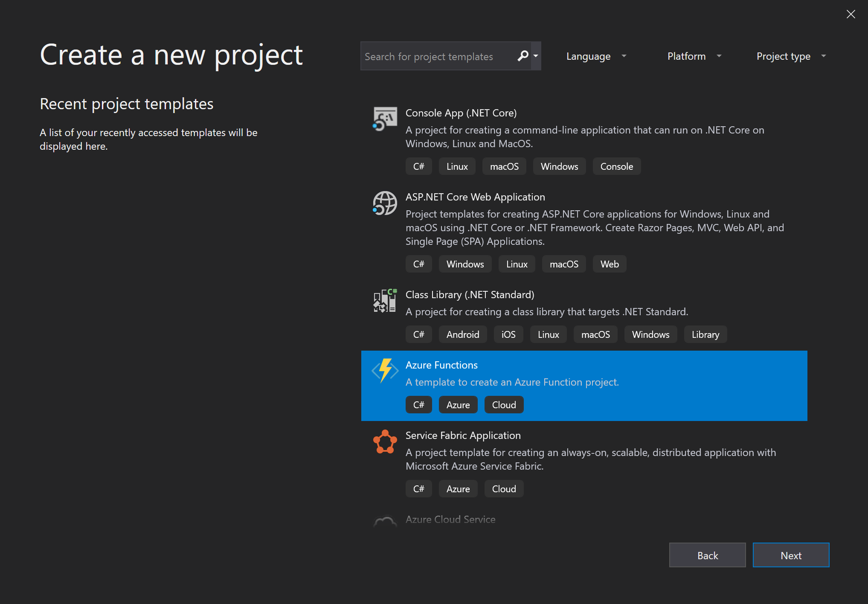Open the search options dropdown arrow
Viewport: 868px width, 604px height.
tap(536, 56)
